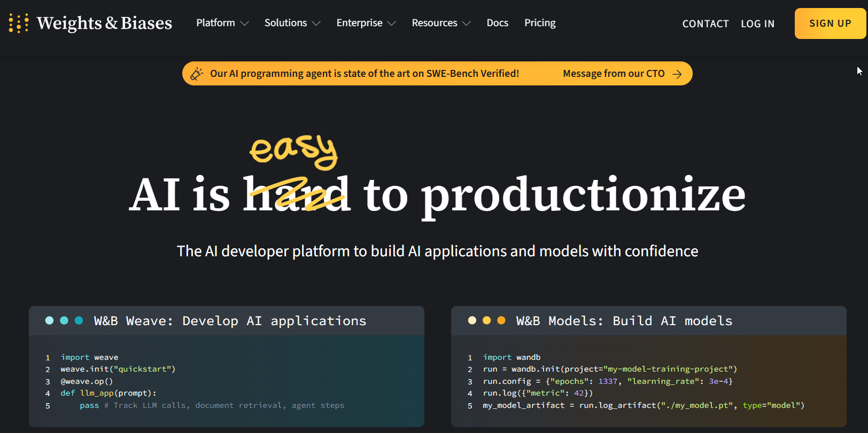Click the @weave.op() code line
868x433 pixels.
click(x=87, y=381)
